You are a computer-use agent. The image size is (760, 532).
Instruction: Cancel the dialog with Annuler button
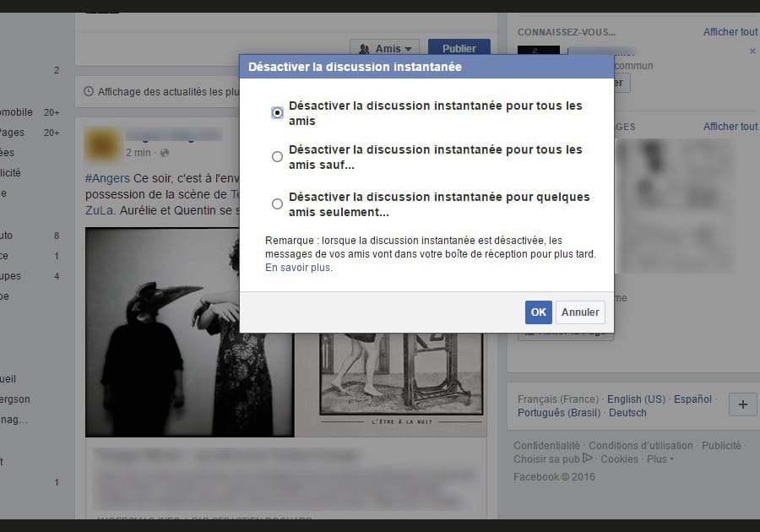(x=580, y=312)
